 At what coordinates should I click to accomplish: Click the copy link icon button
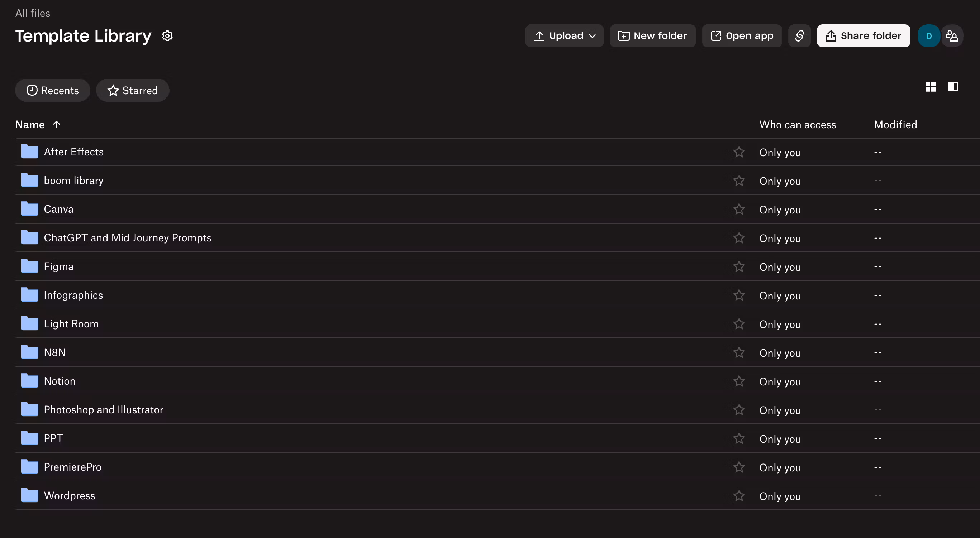(799, 36)
